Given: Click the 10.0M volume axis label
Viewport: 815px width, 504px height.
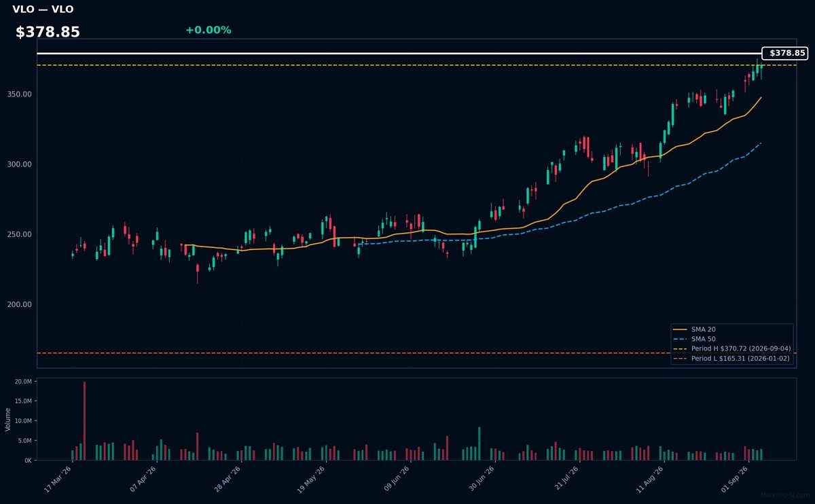Looking at the screenshot, I should click(23, 421).
